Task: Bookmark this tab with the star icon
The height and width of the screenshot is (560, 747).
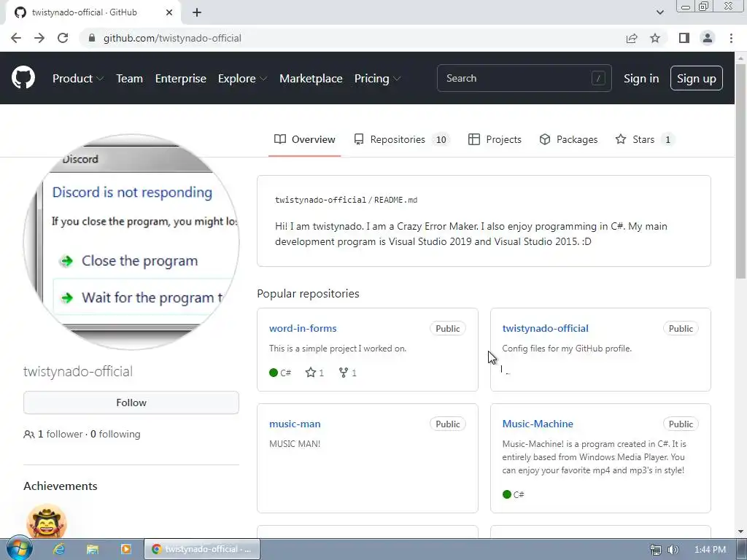Action: [x=655, y=38]
